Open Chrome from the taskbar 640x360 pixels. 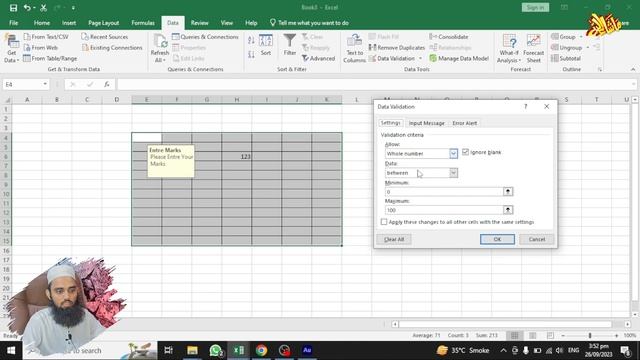pyautogui.click(x=261, y=350)
